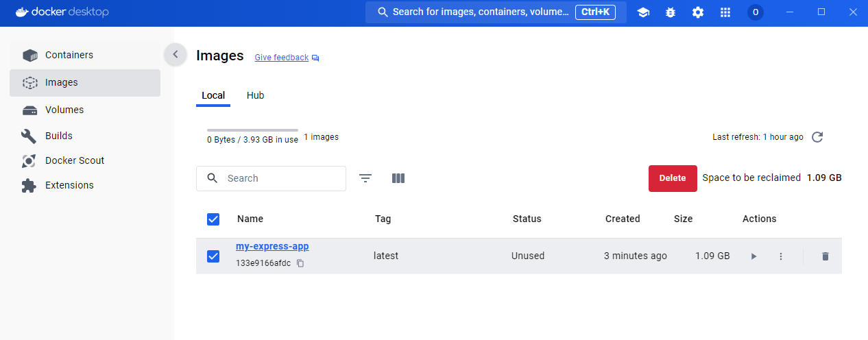The width and height of the screenshot is (868, 340).
Task: Open Extensions in the sidebar
Action: click(x=85, y=185)
